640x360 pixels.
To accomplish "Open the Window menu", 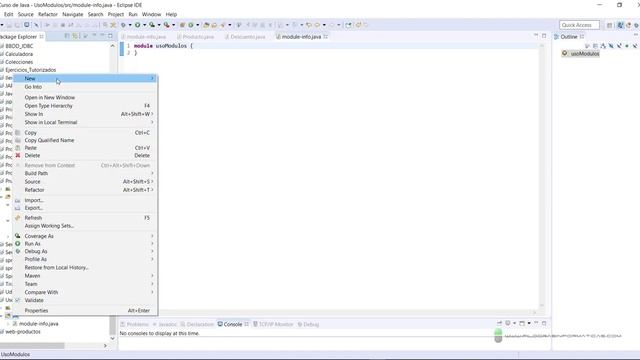I will click(151, 14).
